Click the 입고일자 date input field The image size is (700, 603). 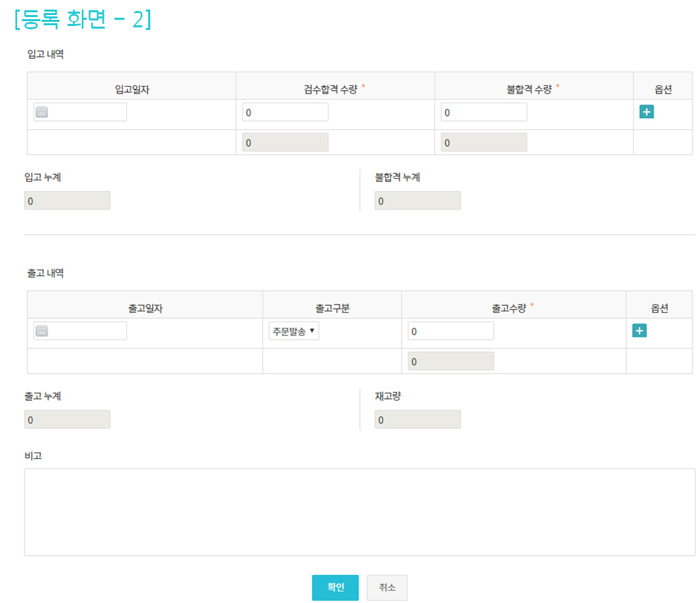tap(87, 112)
